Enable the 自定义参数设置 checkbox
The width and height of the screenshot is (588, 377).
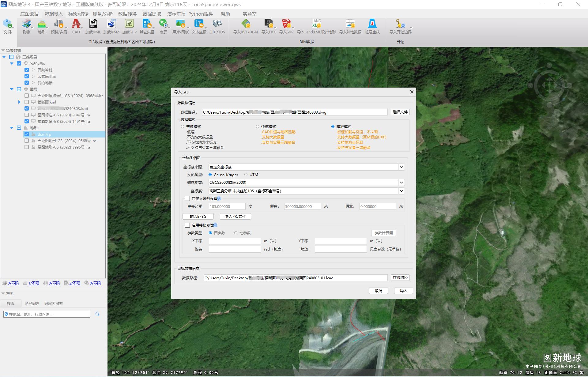tap(187, 198)
